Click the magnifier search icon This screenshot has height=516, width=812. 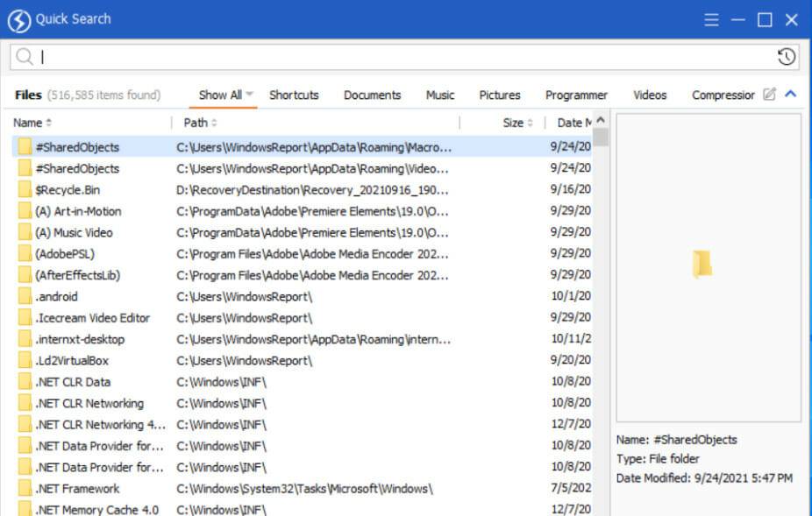(24, 56)
